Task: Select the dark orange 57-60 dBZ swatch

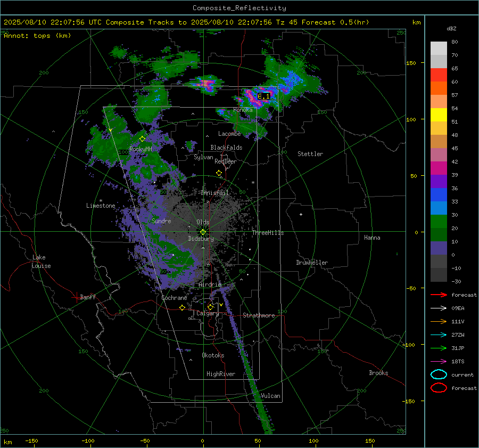Action: click(x=439, y=88)
